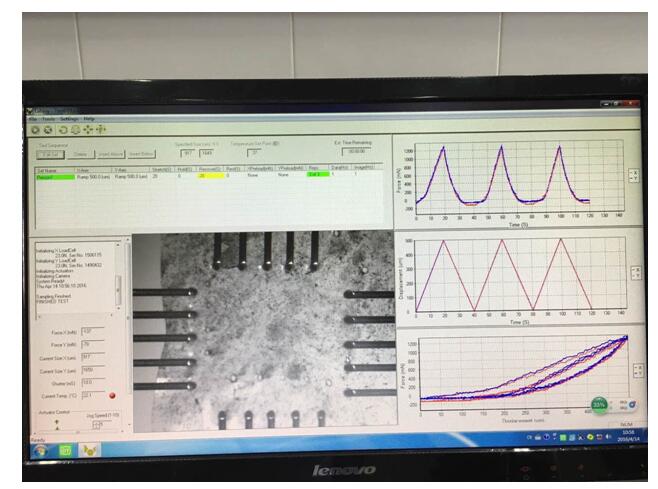Click the Shutter input field
Viewport: 658px width, 489px height.
87,381
